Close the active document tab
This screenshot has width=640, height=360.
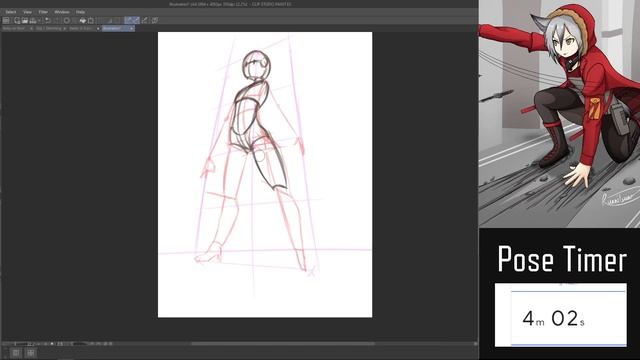131,29
